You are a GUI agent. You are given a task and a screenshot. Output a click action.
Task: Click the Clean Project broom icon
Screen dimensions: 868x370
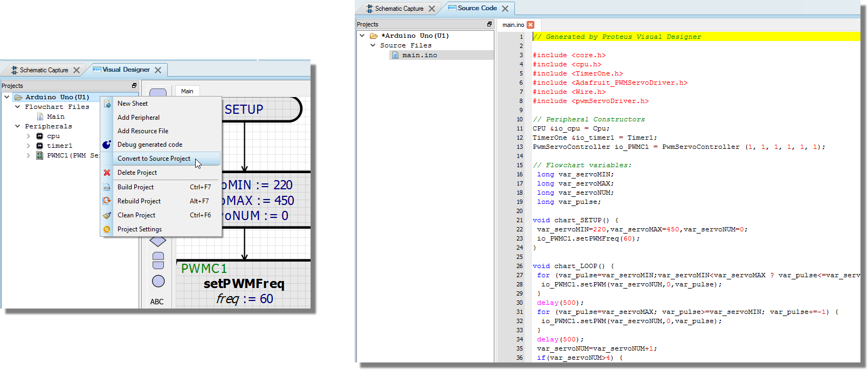107,215
